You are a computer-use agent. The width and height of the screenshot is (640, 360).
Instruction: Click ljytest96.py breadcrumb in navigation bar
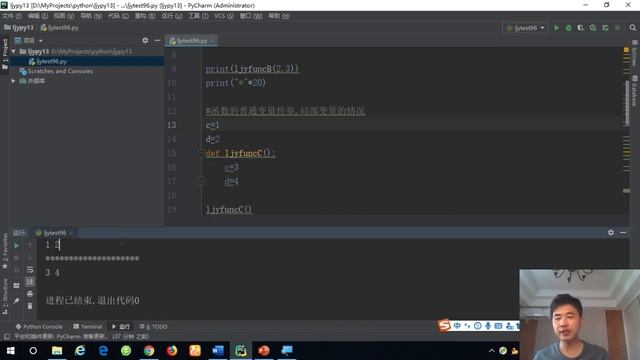point(60,28)
